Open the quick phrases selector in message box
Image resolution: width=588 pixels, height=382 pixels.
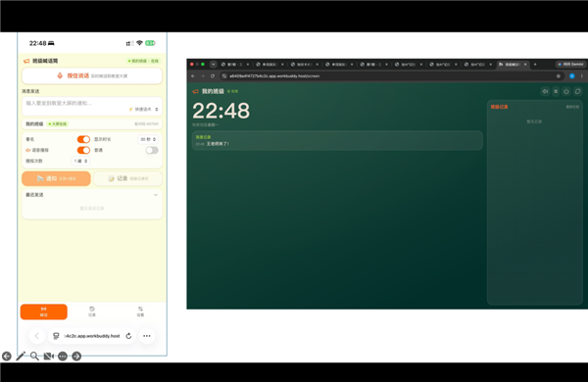coord(144,109)
